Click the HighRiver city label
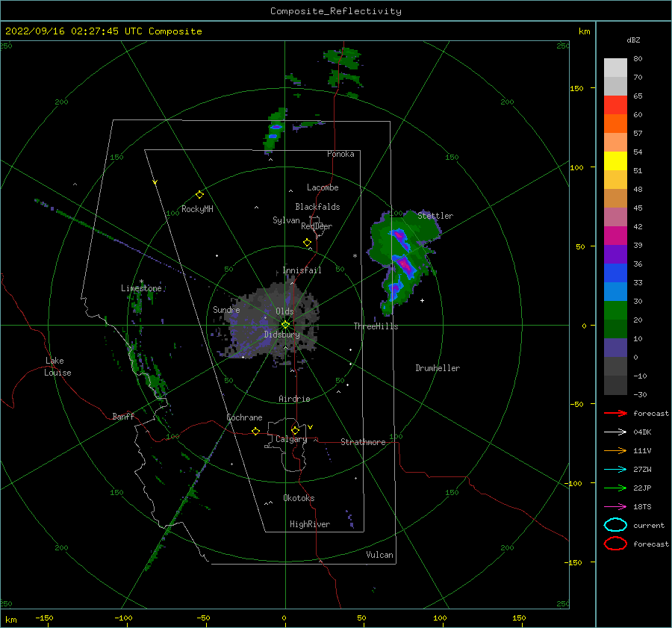The width and height of the screenshot is (672, 628). (310, 524)
